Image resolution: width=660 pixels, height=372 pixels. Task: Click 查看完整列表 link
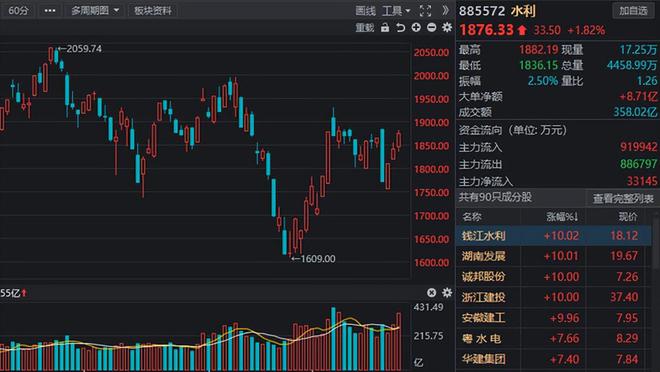pyautogui.click(x=623, y=199)
